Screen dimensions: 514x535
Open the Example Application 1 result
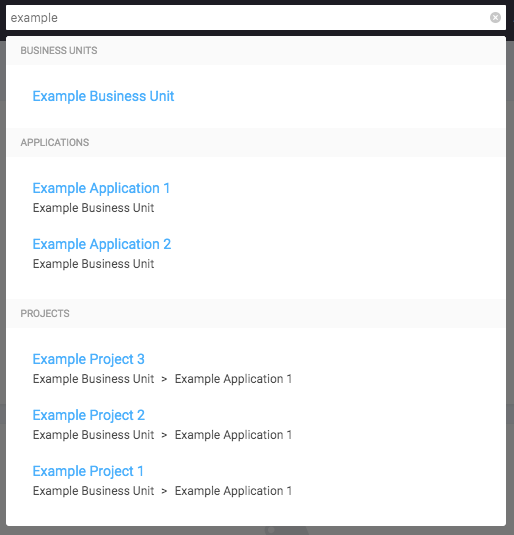coord(101,188)
